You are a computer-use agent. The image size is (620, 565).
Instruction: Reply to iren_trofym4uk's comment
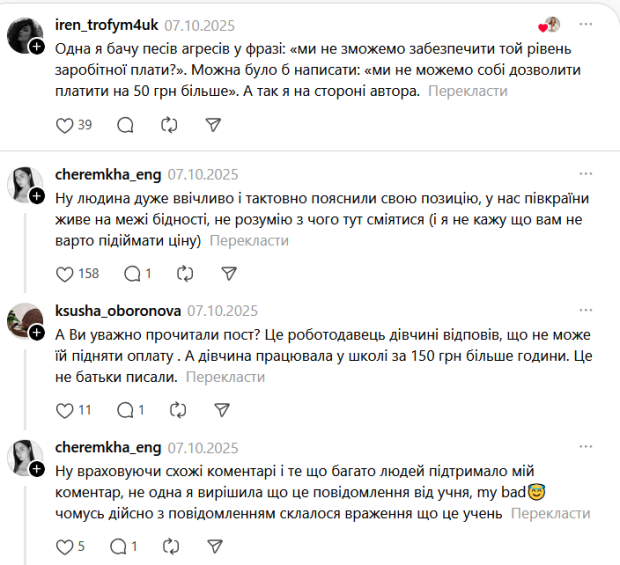coord(125,125)
